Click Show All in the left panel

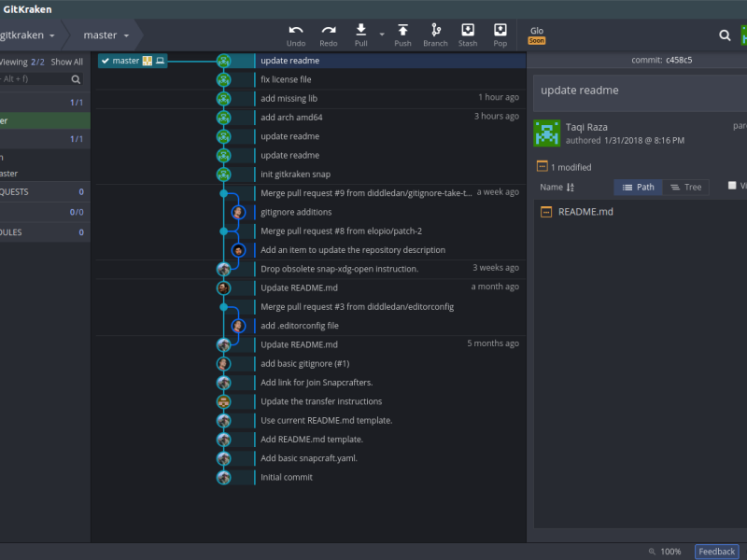(x=66, y=62)
